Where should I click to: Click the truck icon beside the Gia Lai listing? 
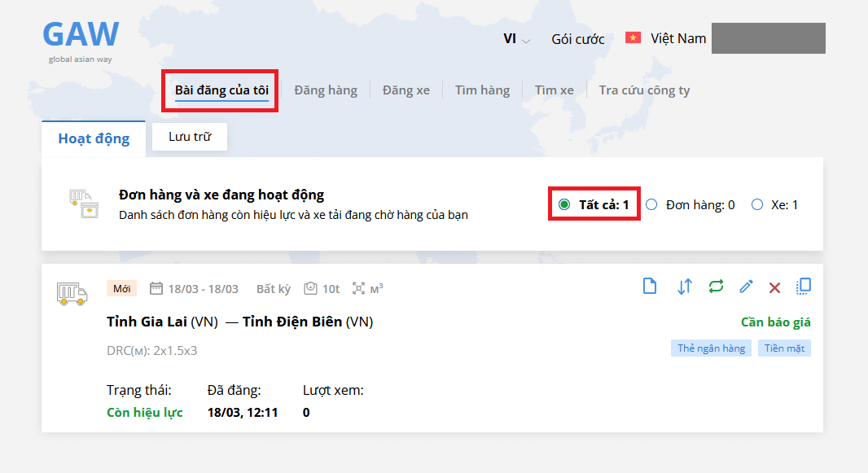click(x=72, y=293)
